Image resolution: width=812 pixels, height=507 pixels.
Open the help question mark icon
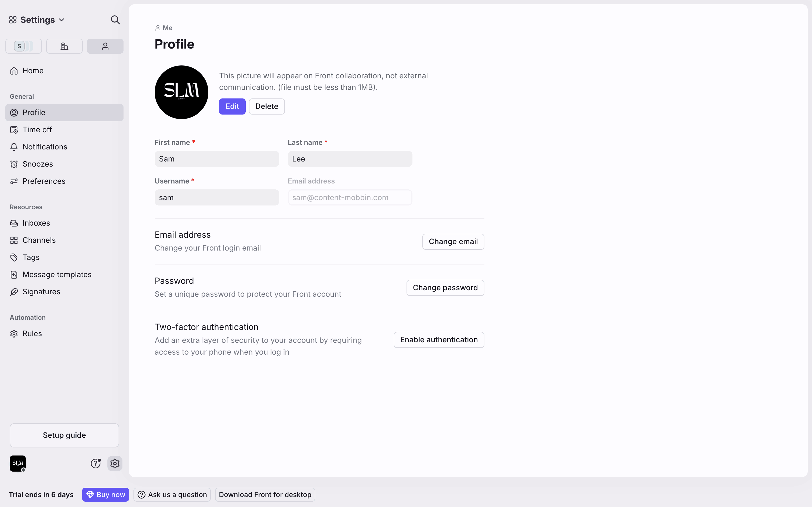point(96,464)
